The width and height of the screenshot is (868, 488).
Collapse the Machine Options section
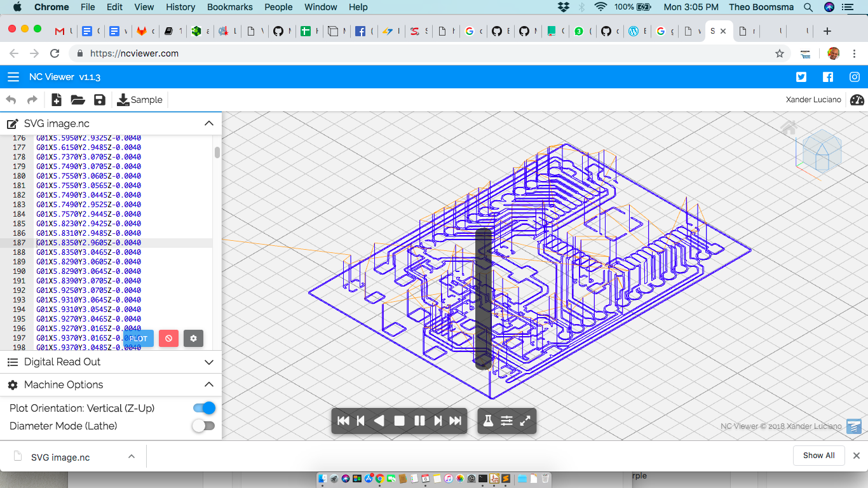pyautogui.click(x=208, y=384)
